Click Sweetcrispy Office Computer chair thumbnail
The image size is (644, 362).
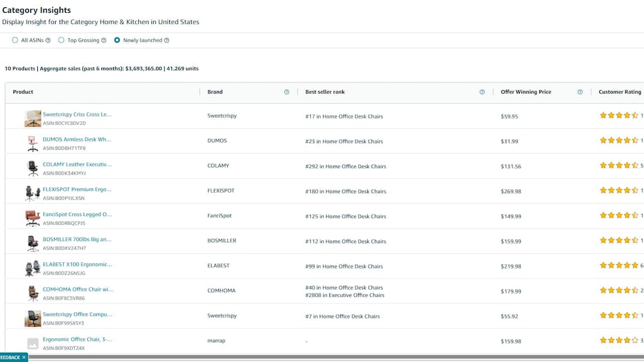[33, 319]
